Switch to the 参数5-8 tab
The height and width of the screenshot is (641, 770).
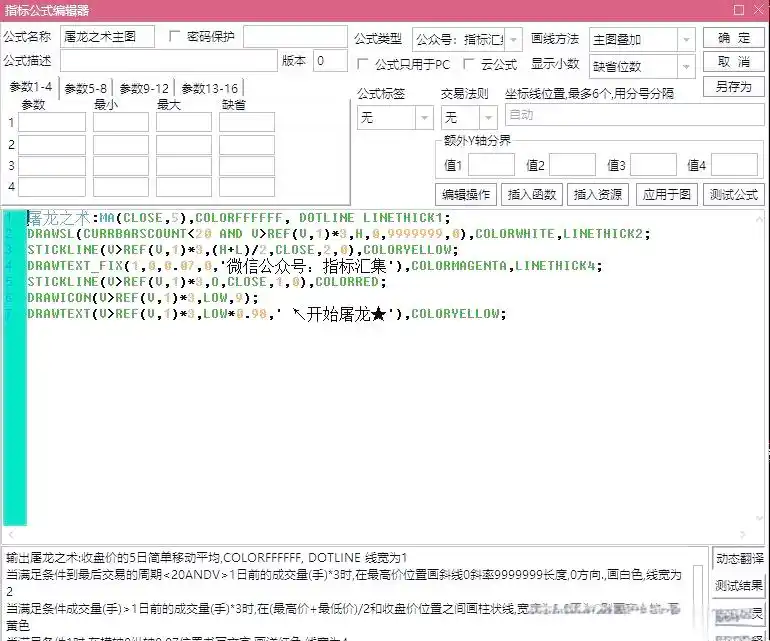(x=85, y=88)
